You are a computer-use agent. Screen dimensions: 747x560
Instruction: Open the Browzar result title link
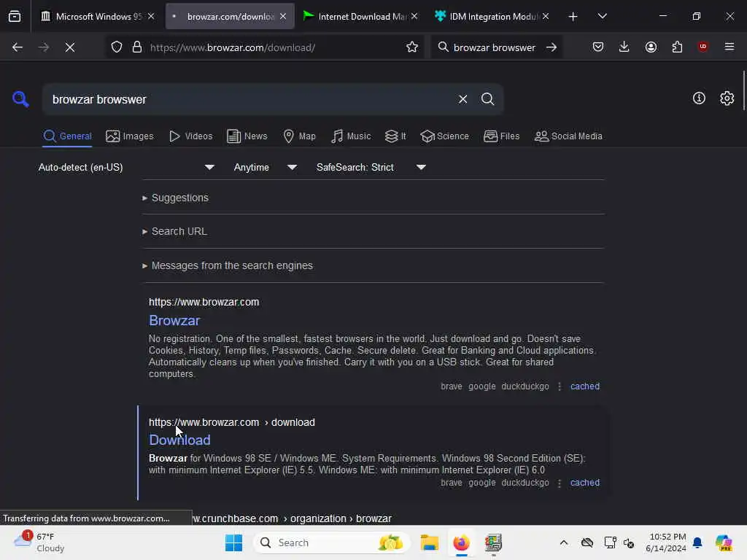[174, 321]
